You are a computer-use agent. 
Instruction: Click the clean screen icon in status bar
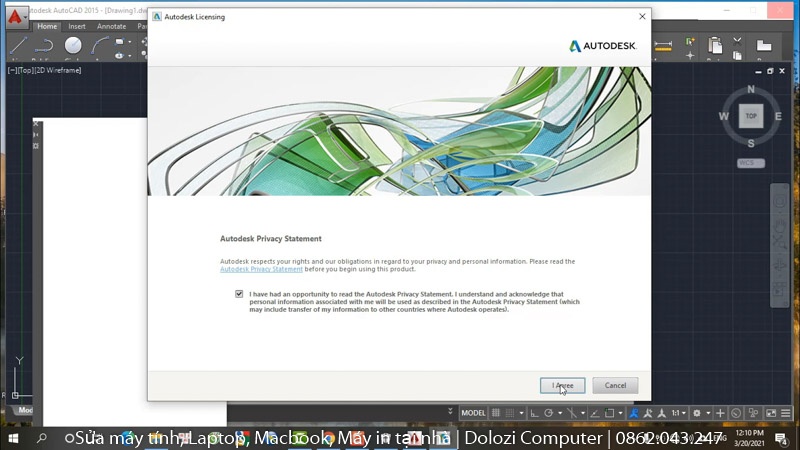pos(771,413)
